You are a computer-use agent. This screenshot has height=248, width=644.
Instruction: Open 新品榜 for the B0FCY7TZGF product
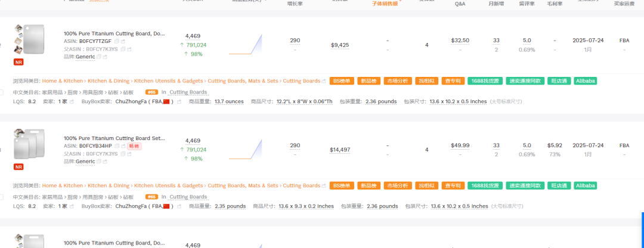[x=369, y=81]
